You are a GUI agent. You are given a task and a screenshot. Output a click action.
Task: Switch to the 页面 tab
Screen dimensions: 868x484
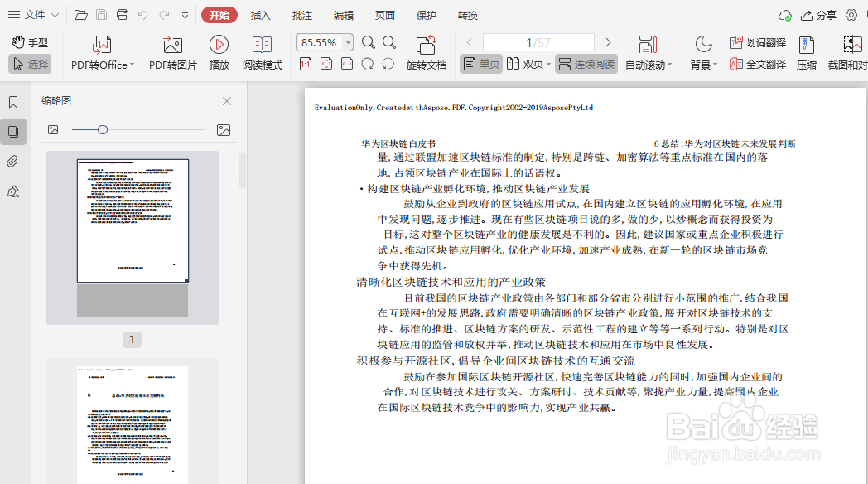[x=385, y=16]
